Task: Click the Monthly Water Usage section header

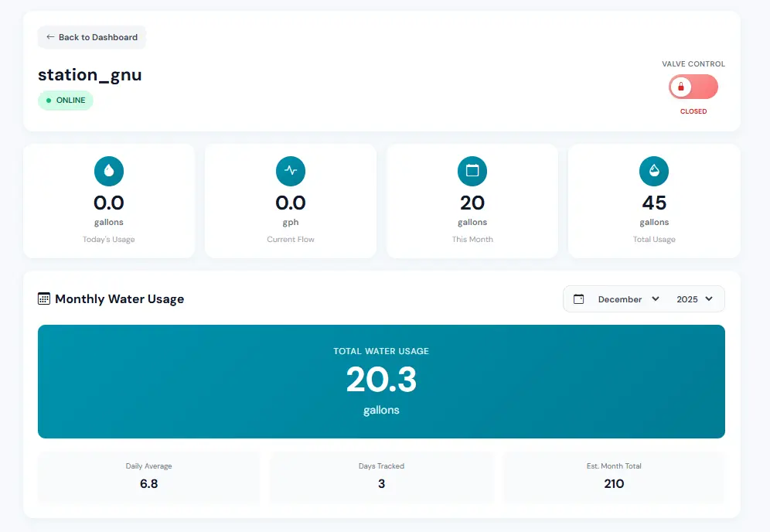Action: pyautogui.click(x=119, y=298)
